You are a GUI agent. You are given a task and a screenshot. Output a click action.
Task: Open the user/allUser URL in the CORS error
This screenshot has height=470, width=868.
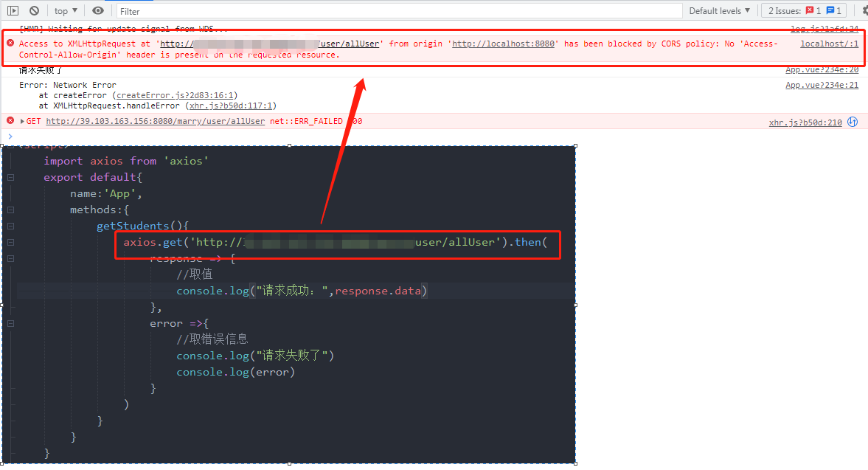pos(270,44)
